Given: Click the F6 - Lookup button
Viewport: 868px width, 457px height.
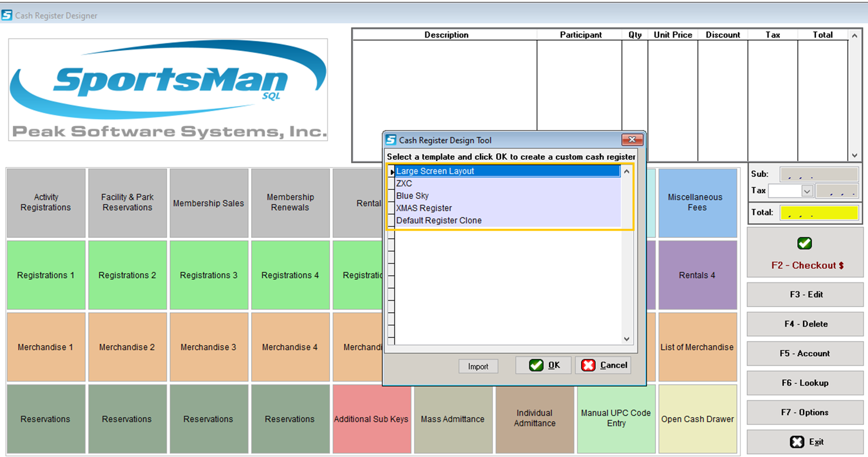Looking at the screenshot, I should tap(804, 383).
